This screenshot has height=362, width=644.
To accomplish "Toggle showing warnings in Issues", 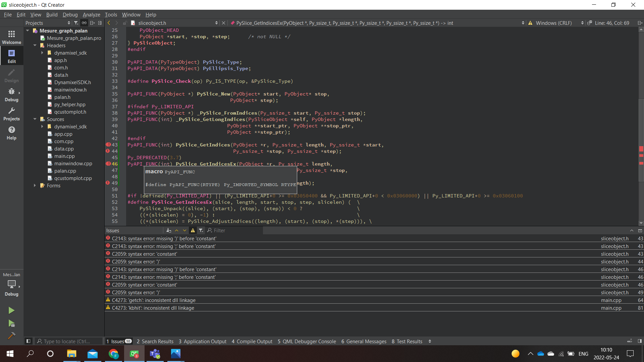I will (193, 230).
